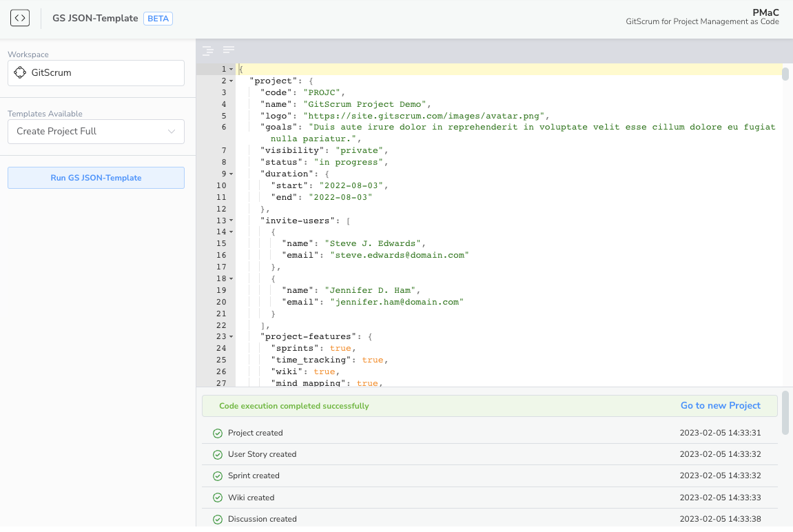
Task: Follow the "Go to new Project" link
Action: 721,405
